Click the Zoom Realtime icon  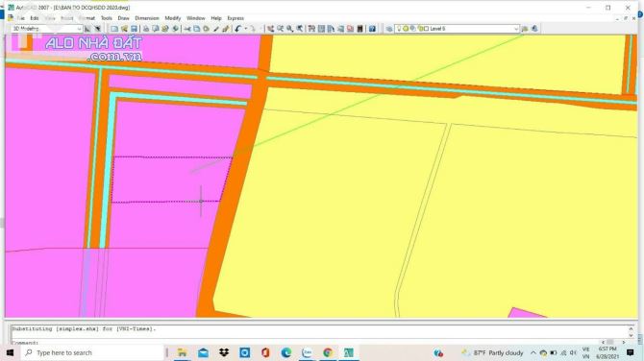280,29
